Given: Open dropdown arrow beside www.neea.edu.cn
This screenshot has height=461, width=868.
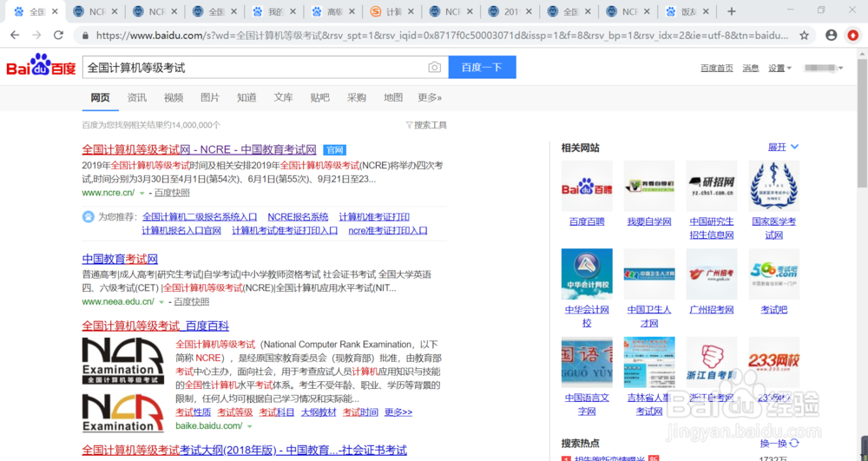Looking at the screenshot, I should click(161, 302).
